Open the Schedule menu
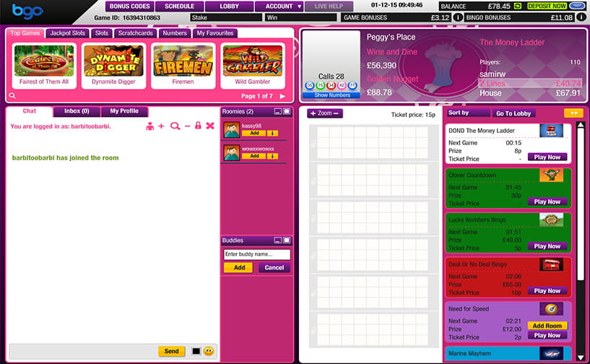 click(x=180, y=6)
